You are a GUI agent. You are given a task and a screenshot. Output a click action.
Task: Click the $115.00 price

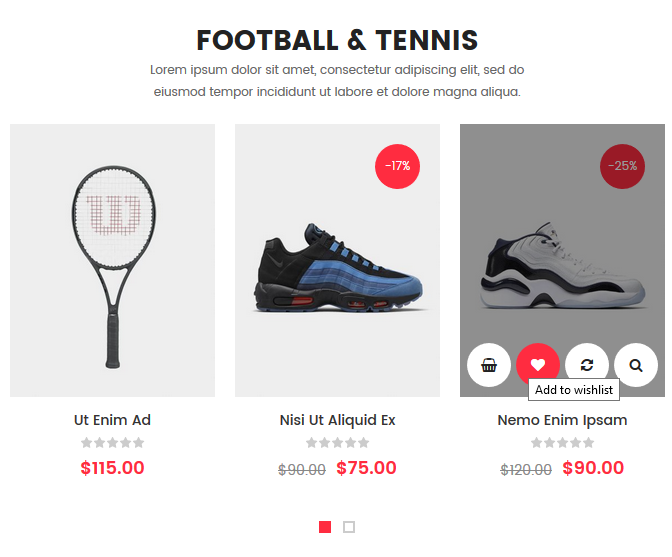tap(112, 468)
